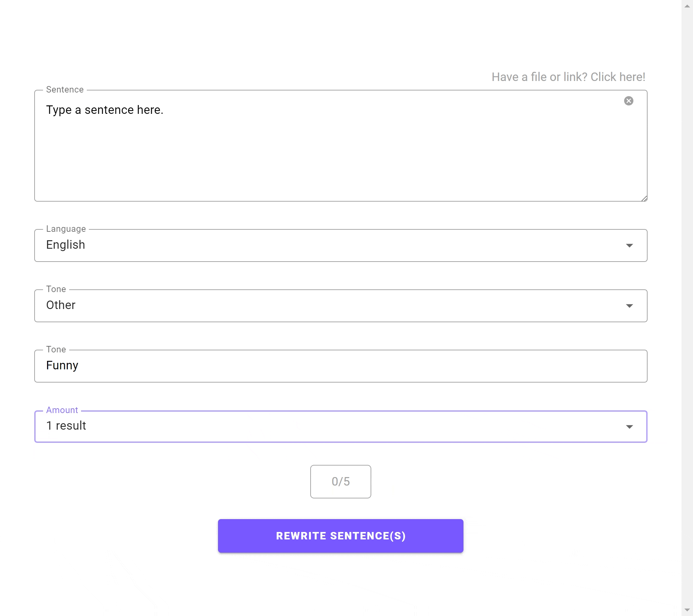Click the Amount field dropdown arrow
Screen dimensions: 693x616
coord(629,427)
